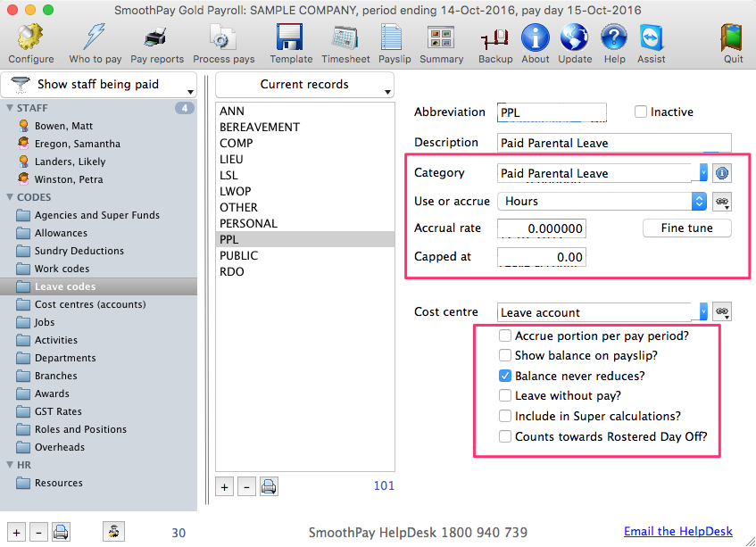
Task: Click the Description input field
Action: pos(614,143)
